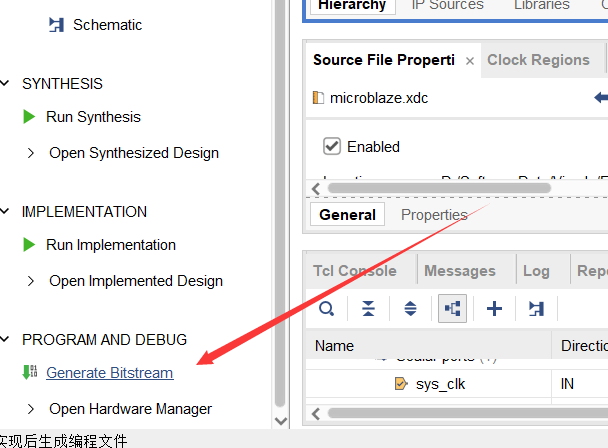Image resolution: width=608 pixels, height=448 pixels.
Task: Switch to the IP Sources tab
Action: coord(447,6)
